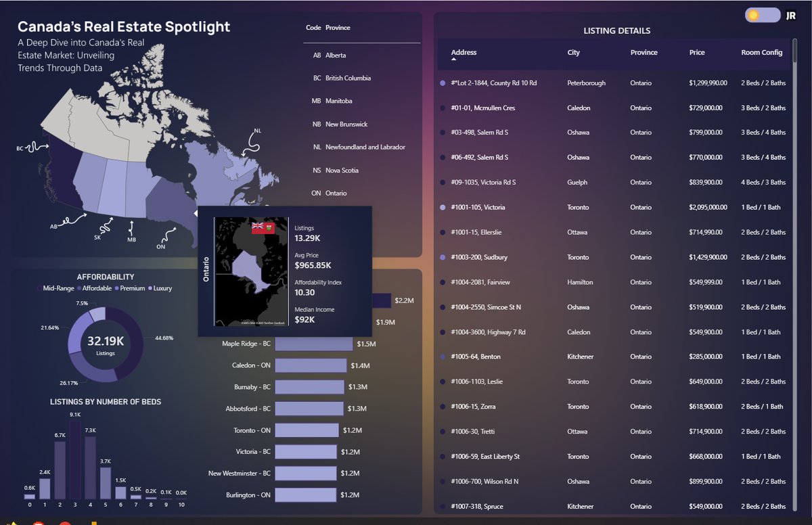The width and height of the screenshot is (812, 525).
Task: Select Mid-Range in Affordability legend
Action: (x=55, y=288)
